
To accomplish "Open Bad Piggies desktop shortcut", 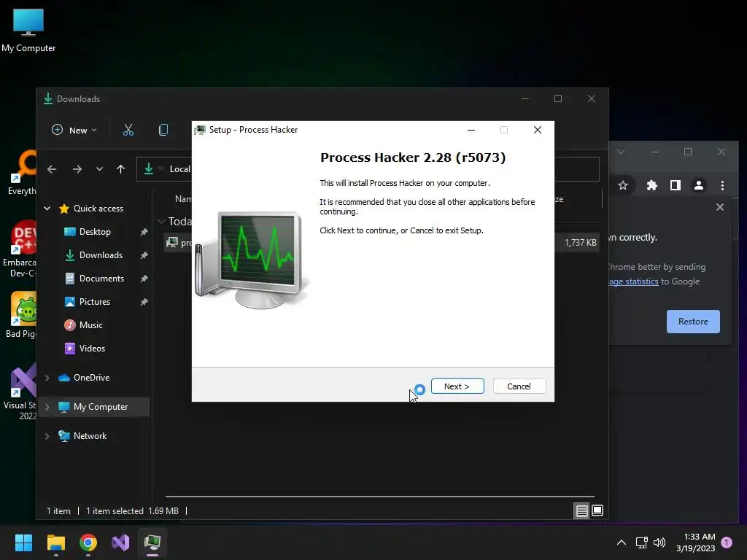I will tap(21, 315).
